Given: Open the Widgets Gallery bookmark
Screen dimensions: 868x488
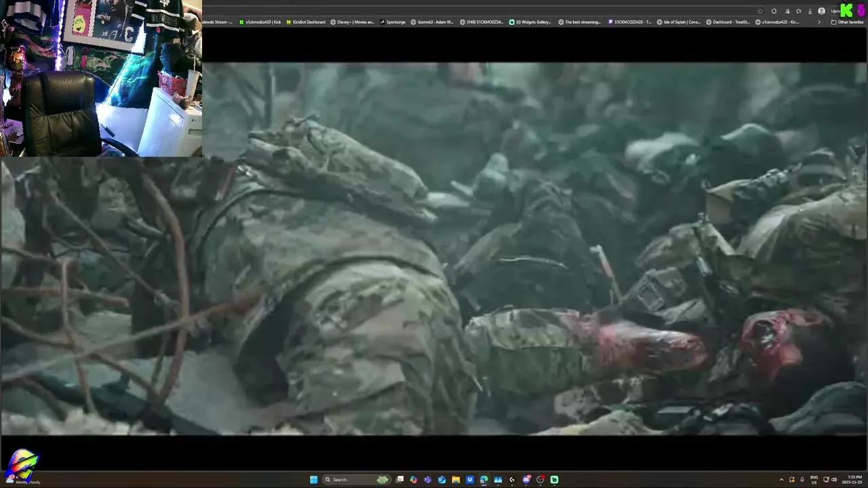Looking at the screenshot, I should click(530, 22).
